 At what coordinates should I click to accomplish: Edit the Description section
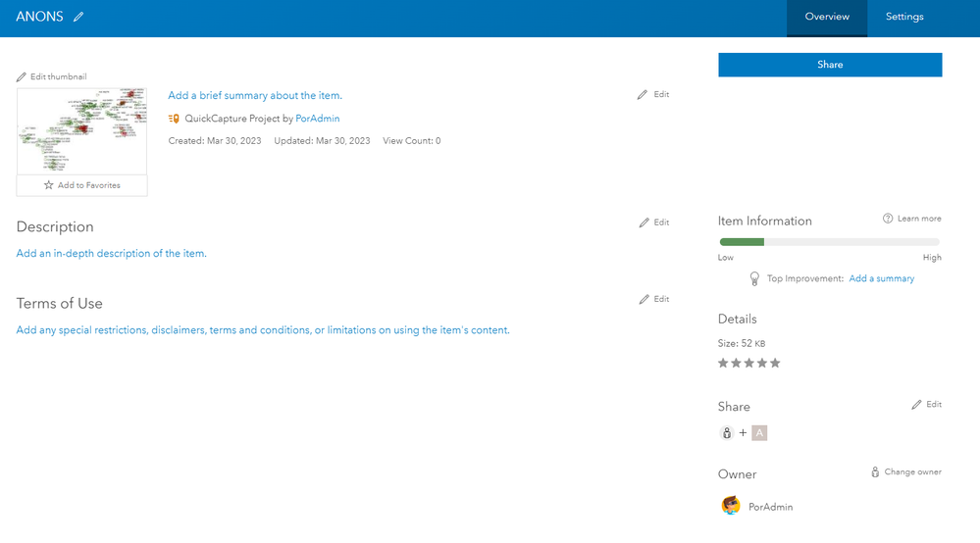click(653, 222)
